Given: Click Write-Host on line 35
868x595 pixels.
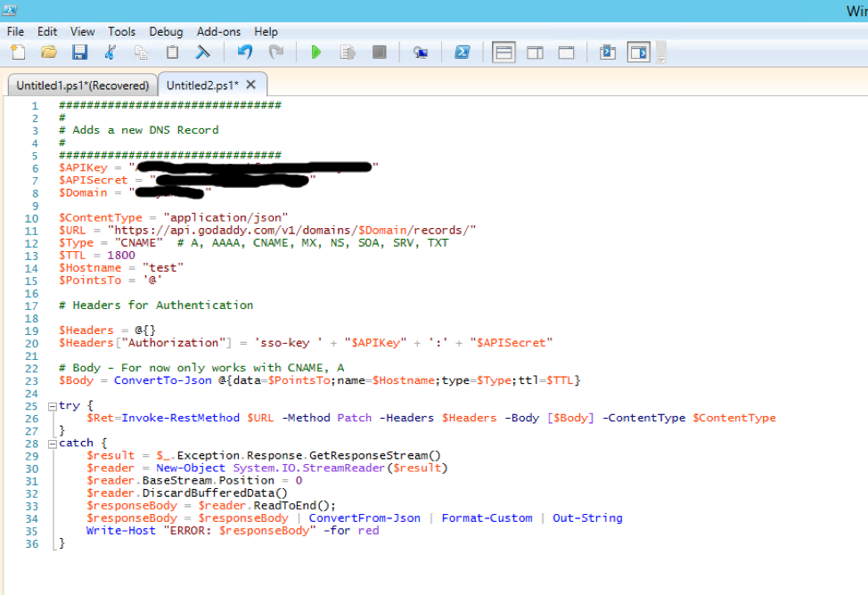Looking at the screenshot, I should 120,531.
